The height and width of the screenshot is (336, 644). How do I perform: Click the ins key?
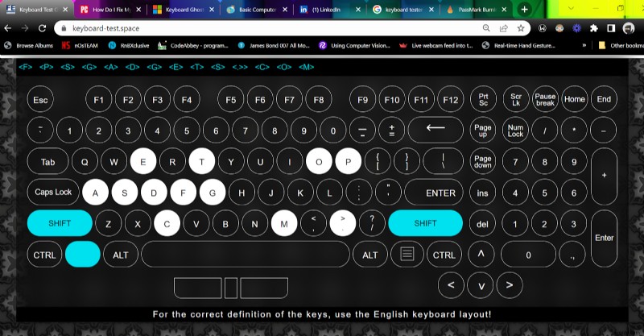[x=482, y=193]
